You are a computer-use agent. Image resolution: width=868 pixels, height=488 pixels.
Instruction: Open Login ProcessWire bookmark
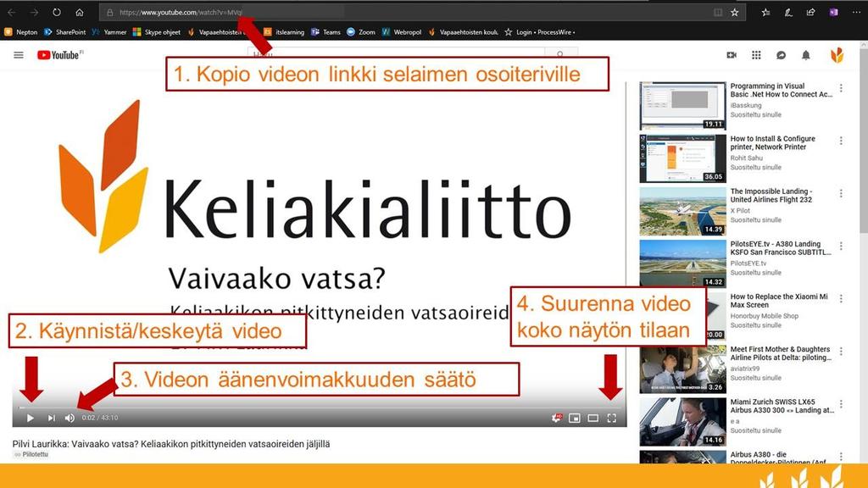coord(540,32)
